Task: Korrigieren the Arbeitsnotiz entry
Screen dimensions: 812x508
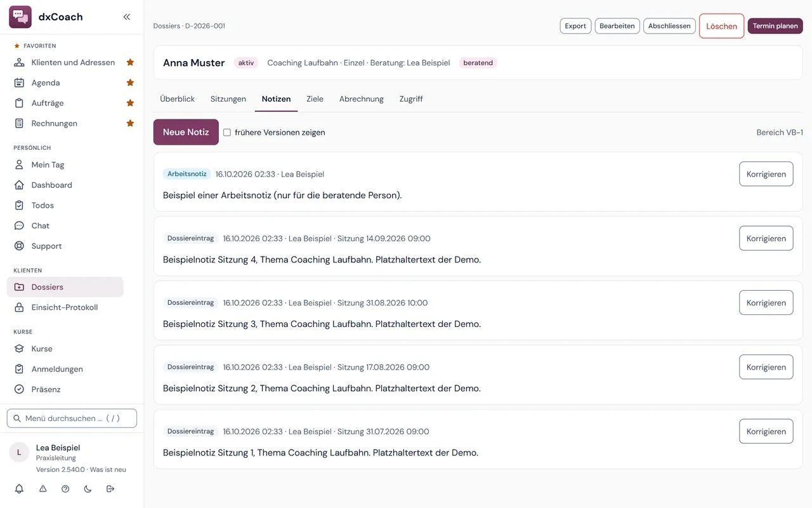Action: tap(766, 174)
